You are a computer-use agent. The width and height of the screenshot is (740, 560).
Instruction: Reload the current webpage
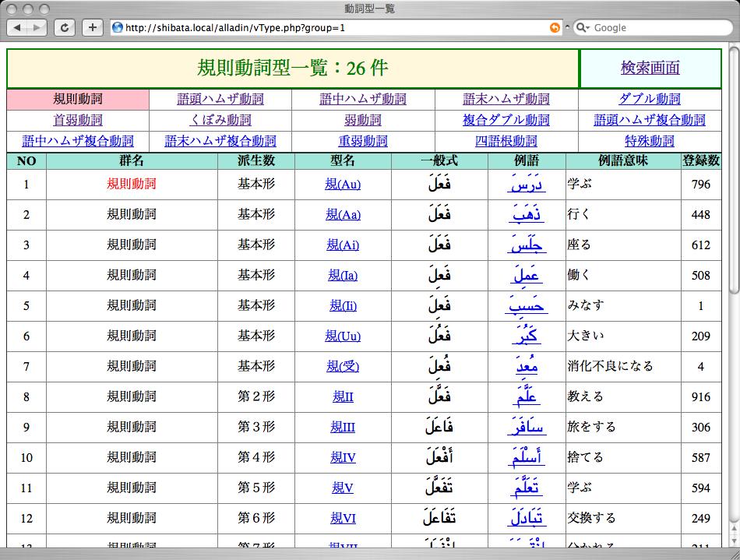64,27
